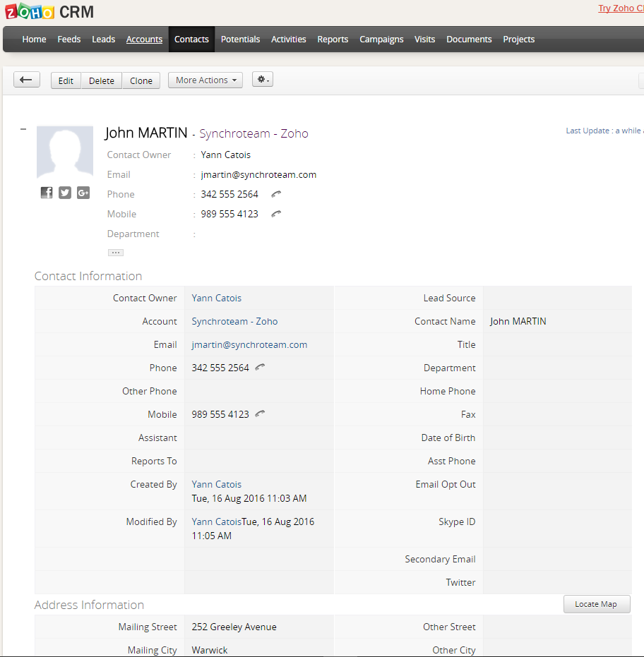Open Synchroteam - Zoho link in Account row
Screen dimensions: 644x657
pyautogui.click(x=234, y=321)
